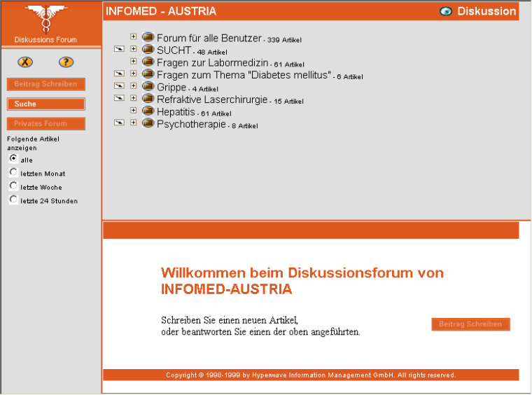The width and height of the screenshot is (532, 395).
Task: Open 'Fragen zur Labormedizin' link
Action: [x=212, y=62]
